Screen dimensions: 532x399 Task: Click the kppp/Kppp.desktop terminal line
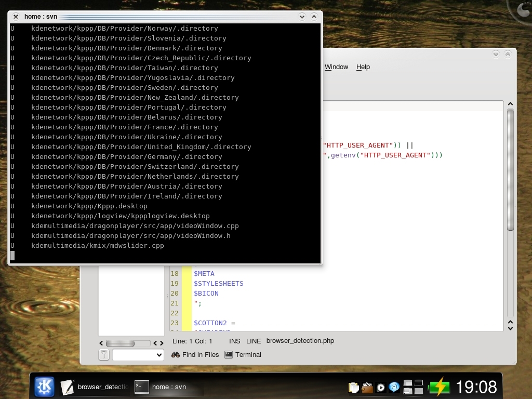89,206
